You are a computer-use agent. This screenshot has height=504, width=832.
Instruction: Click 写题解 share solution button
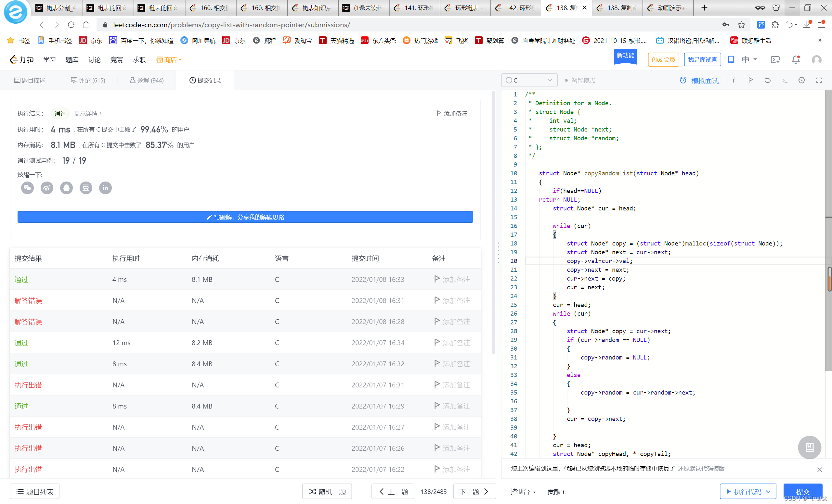pos(245,217)
